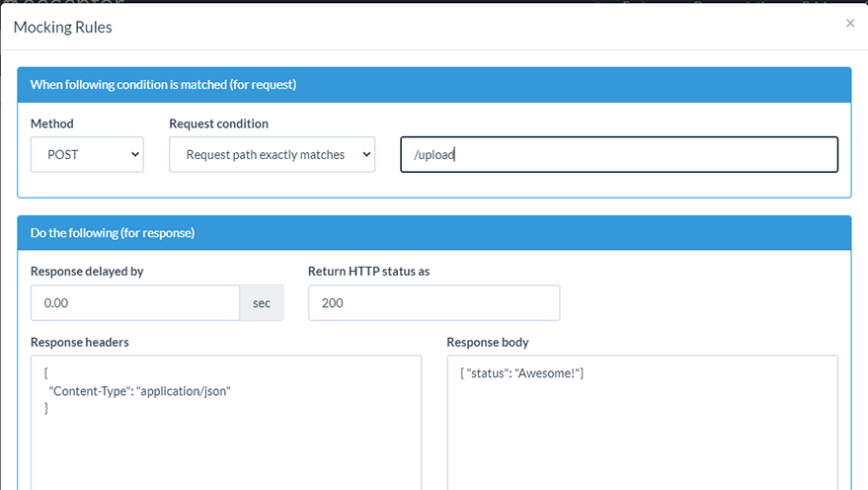The width and height of the screenshot is (868, 490).
Task: Click the "Content-Type": "application/json" line
Action: coord(139,391)
